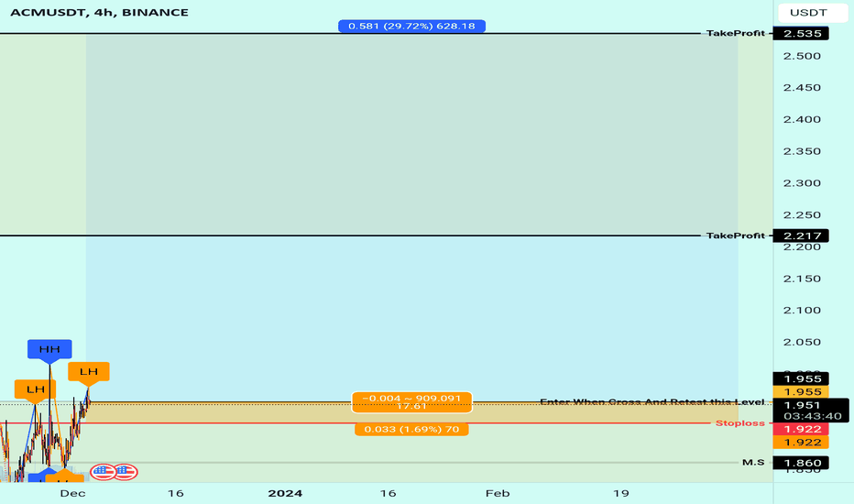The width and height of the screenshot is (854, 504).
Task: Click the 2.050 price axis label
Action: coord(802,342)
